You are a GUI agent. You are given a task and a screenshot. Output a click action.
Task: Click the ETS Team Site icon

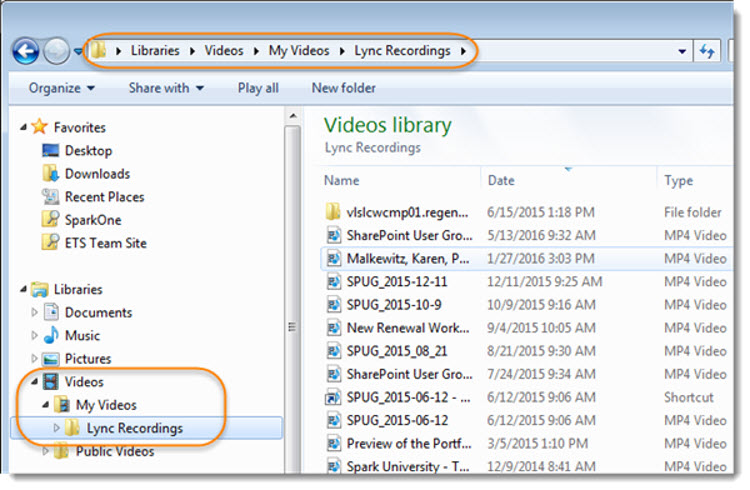pos(50,243)
